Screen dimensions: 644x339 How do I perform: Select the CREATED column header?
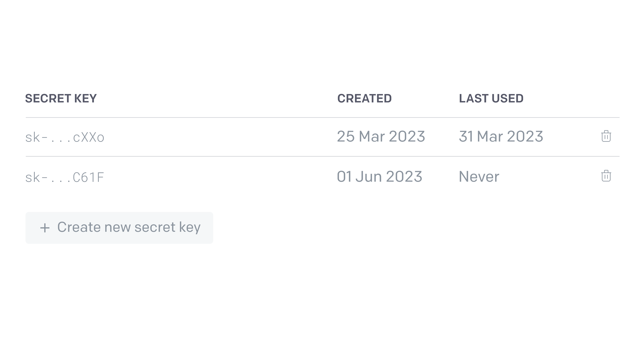pos(365,98)
